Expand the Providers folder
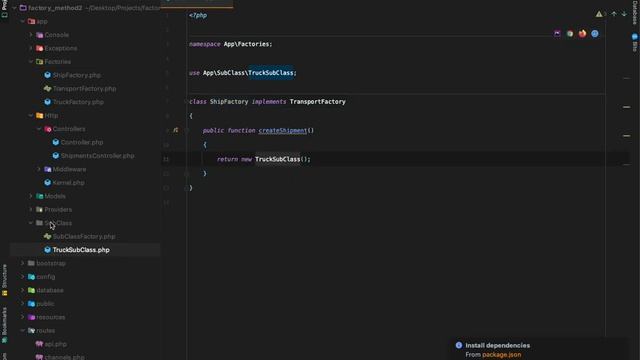The width and height of the screenshot is (640, 360). pos(31,209)
